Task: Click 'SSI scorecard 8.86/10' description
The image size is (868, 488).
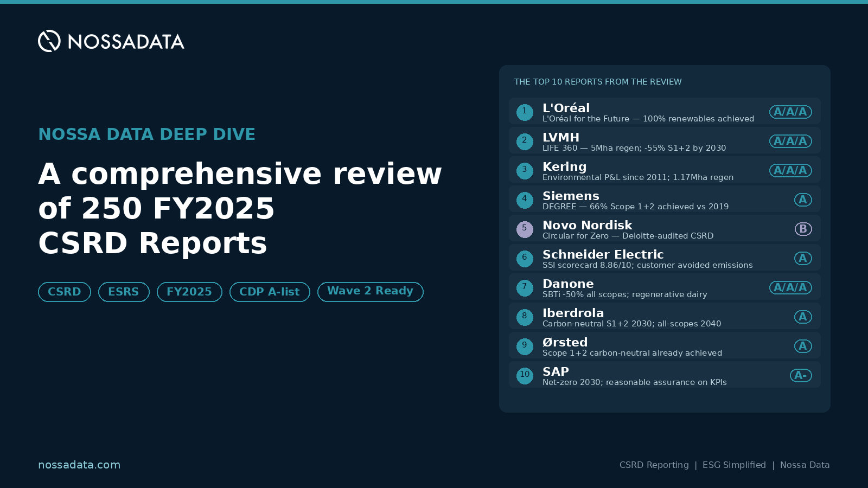Action: click(x=648, y=265)
